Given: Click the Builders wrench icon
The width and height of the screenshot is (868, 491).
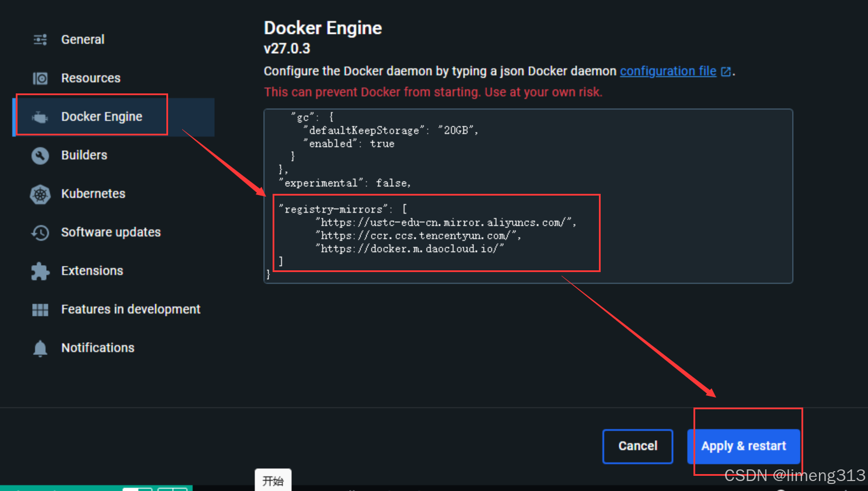Looking at the screenshot, I should (x=40, y=155).
